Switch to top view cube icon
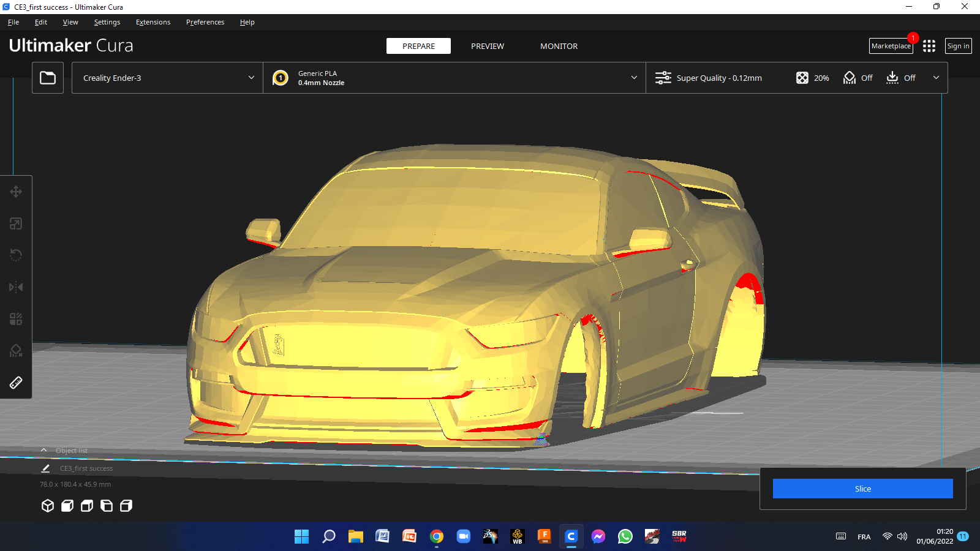The image size is (980, 551). click(x=87, y=506)
